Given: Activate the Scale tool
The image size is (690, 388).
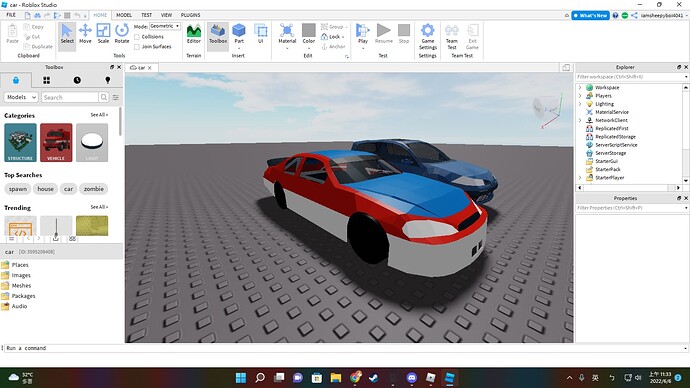Looking at the screenshot, I should tap(103, 34).
